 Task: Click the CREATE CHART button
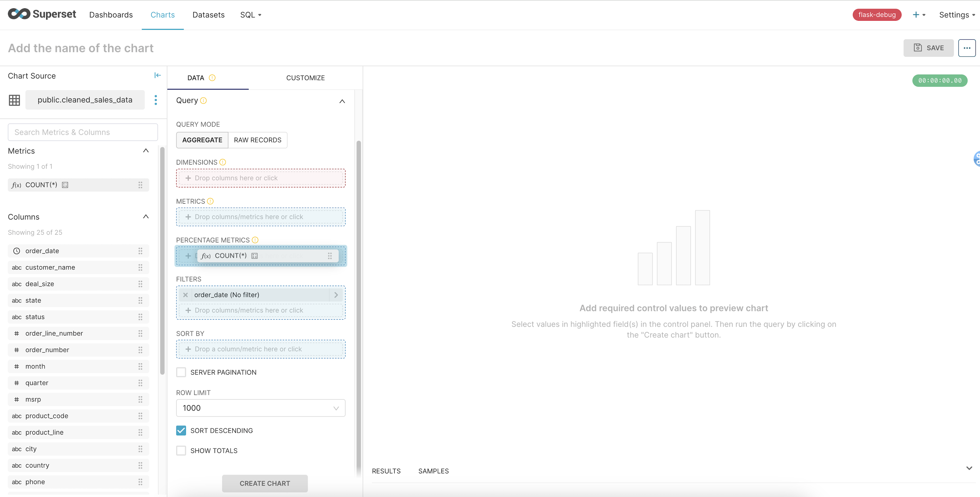264,484
